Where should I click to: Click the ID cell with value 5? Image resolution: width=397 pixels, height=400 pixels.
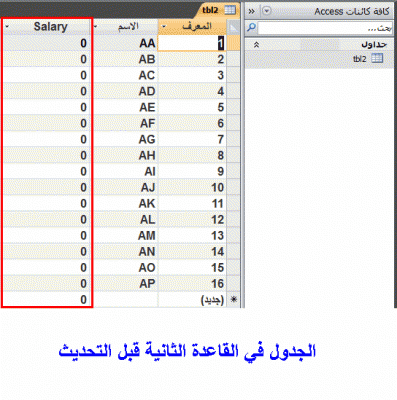coord(192,107)
